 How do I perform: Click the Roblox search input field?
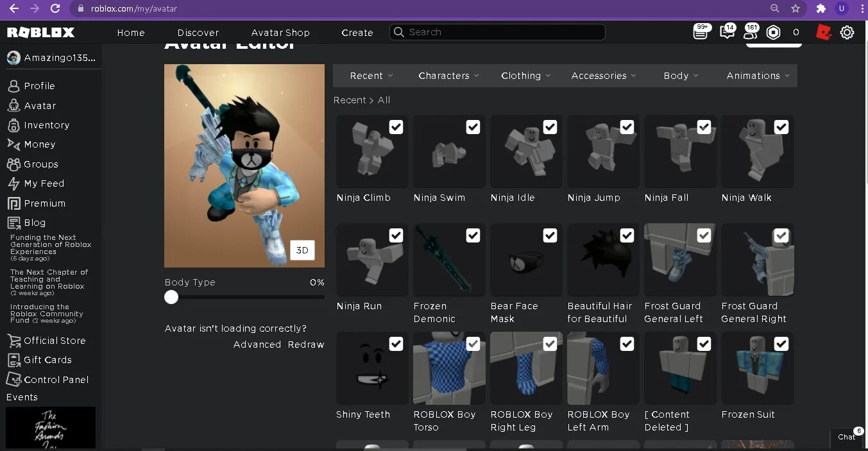[497, 32]
